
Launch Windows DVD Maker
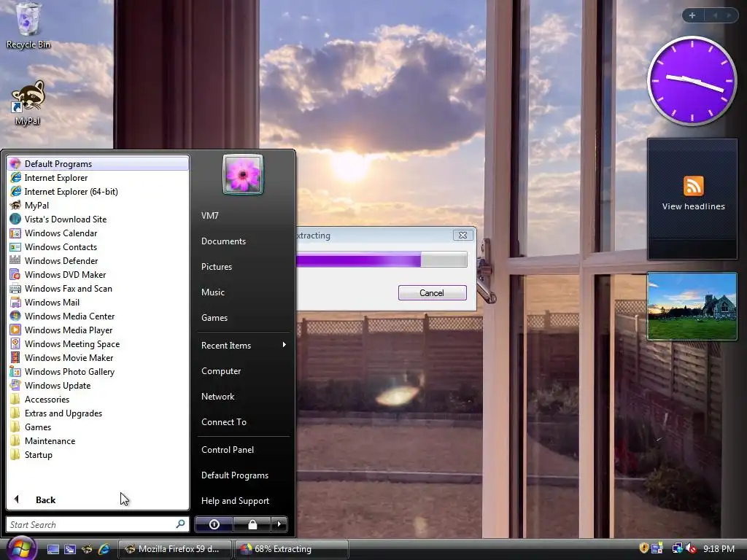click(98, 274)
